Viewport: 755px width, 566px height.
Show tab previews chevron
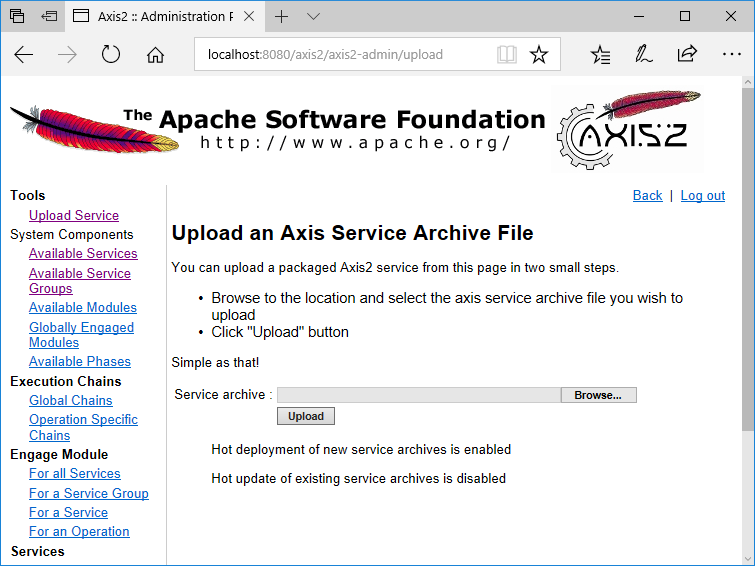tap(313, 17)
